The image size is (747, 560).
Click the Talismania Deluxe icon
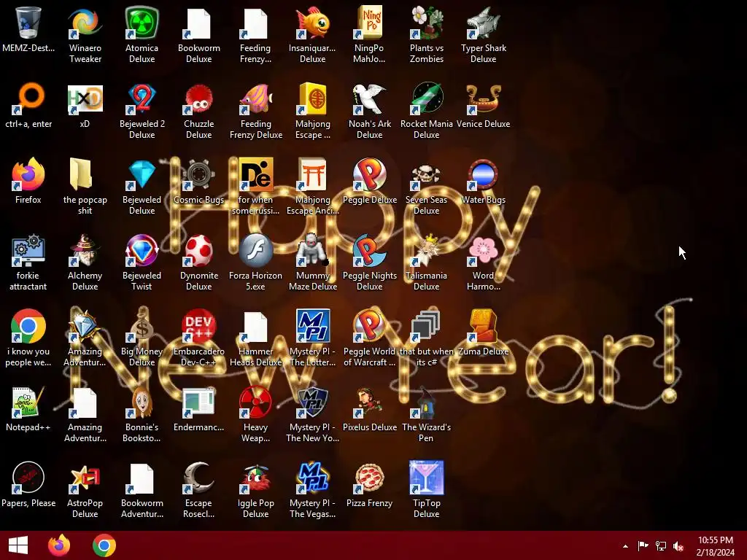click(426, 250)
